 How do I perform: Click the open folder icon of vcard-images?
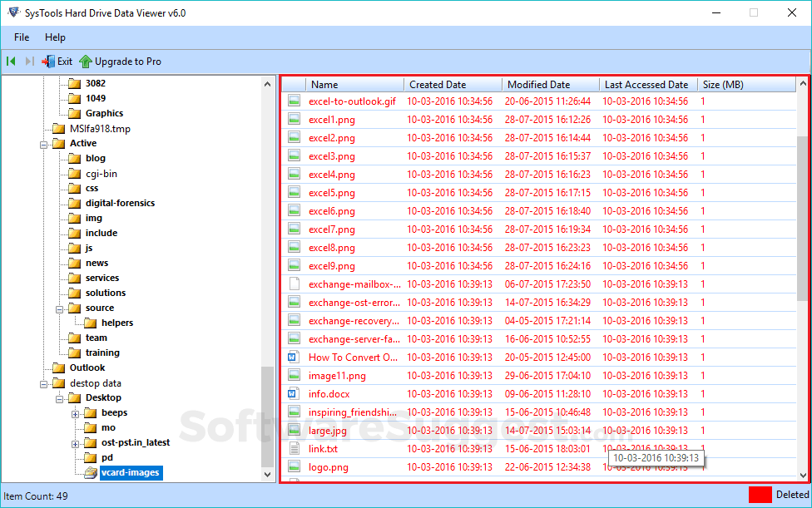[x=91, y=472]
